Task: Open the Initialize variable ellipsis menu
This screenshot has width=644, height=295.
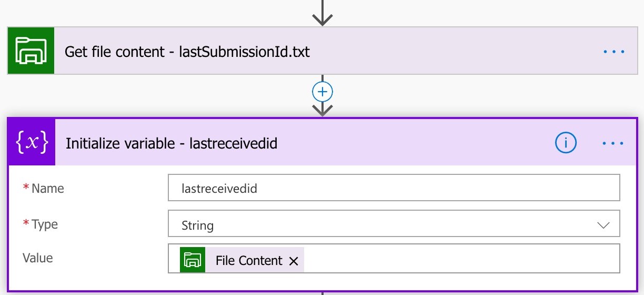Action: click(x=613, y=143)
